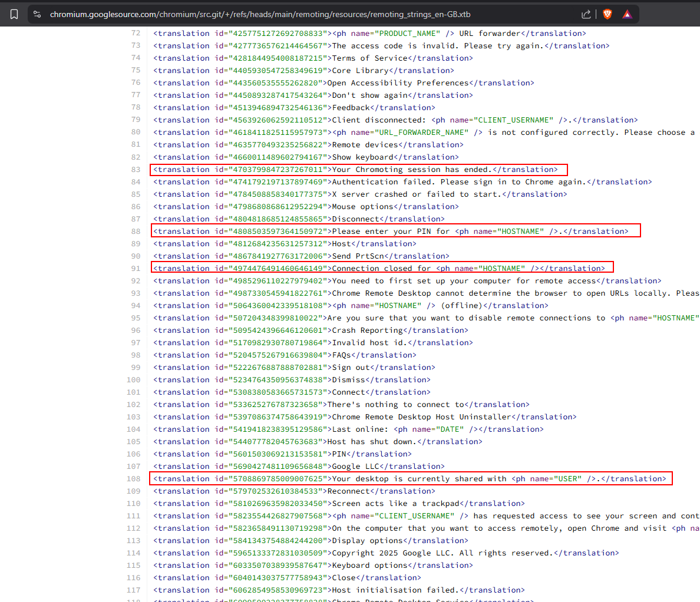
Task: Click 'Connection closed for' translation text
Action: pyautogui.click(x=381, y=268)
